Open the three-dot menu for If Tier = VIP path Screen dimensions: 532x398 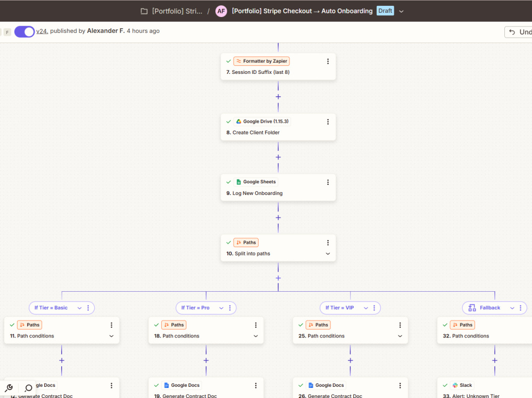click(374, 308)
